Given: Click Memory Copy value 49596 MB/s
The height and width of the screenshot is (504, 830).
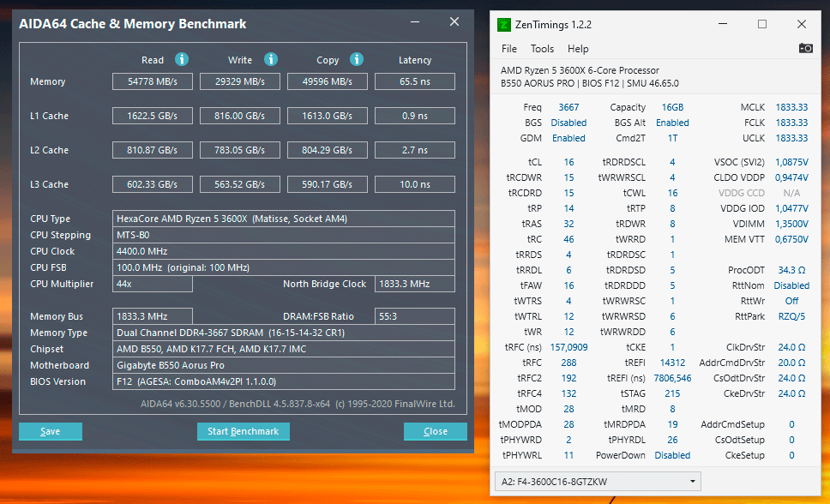Looking at the screenshot, I should [x=328, y=81].
